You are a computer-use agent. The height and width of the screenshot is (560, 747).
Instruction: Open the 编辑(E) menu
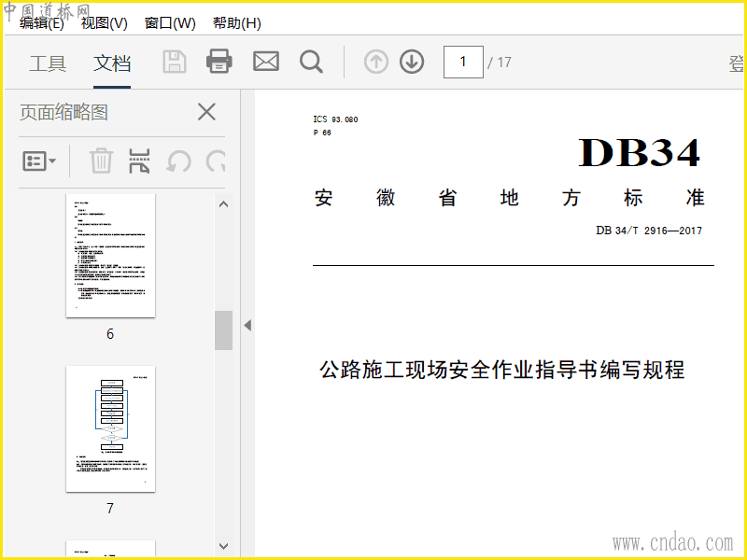click(x=42, y=22)
